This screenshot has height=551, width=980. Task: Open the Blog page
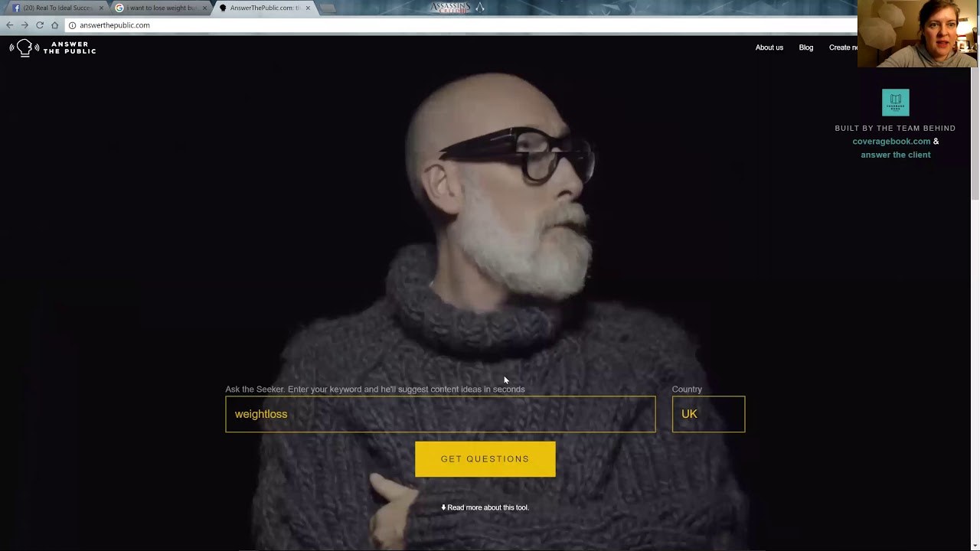(x=806, y=47)
